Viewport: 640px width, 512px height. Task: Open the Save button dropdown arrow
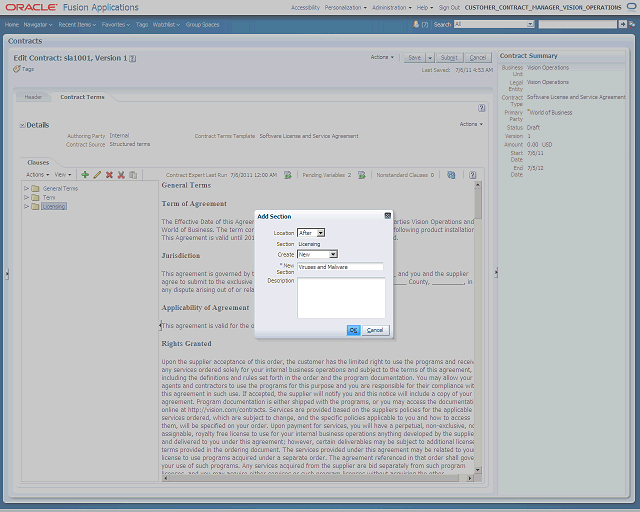[429, 58]
